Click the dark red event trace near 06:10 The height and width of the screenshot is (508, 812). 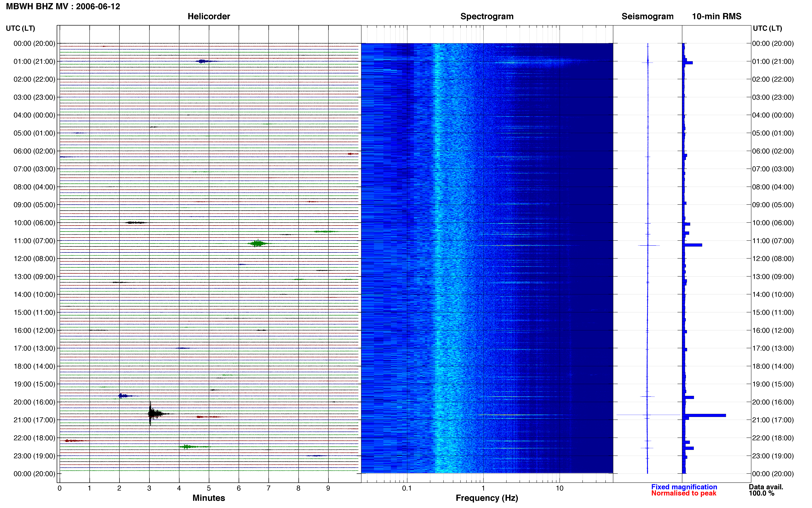[x=353, y=154]
